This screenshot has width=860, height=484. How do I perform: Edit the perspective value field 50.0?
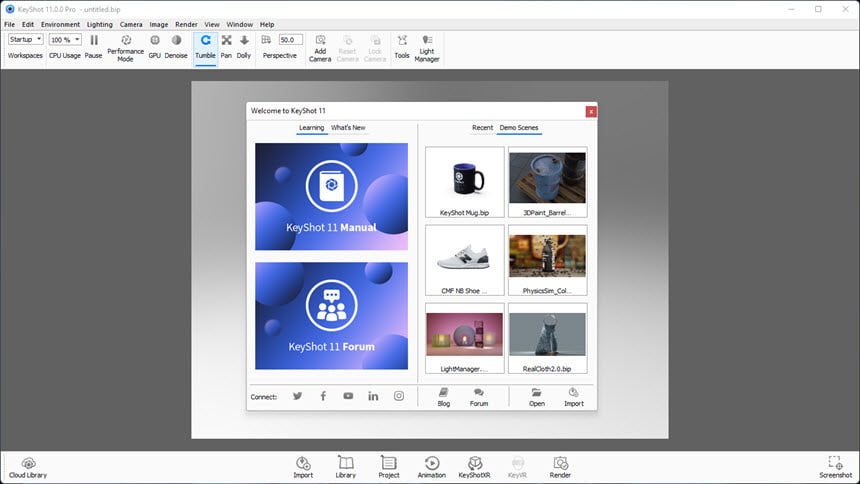291,40
